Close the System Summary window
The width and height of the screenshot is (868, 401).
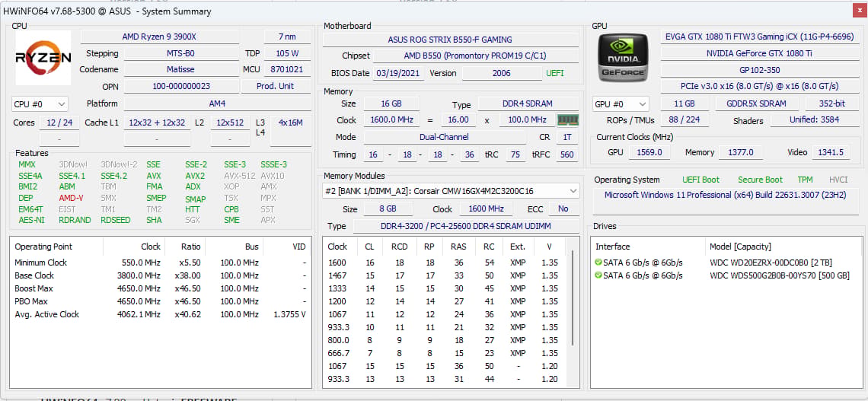859,11
